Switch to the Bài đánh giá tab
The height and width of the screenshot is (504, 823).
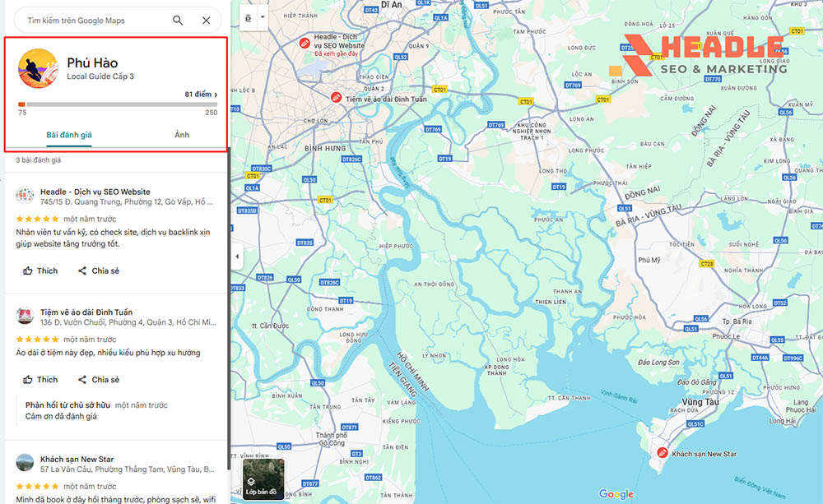pos(69,135)
